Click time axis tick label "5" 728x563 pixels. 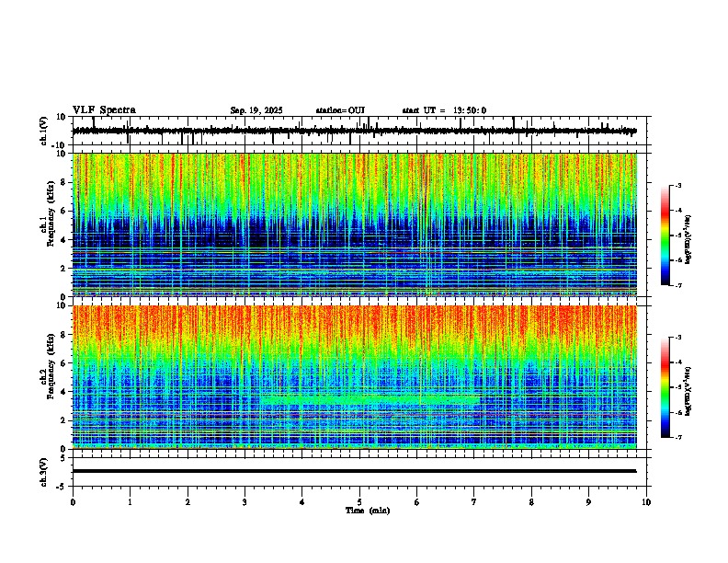(359, 502)
